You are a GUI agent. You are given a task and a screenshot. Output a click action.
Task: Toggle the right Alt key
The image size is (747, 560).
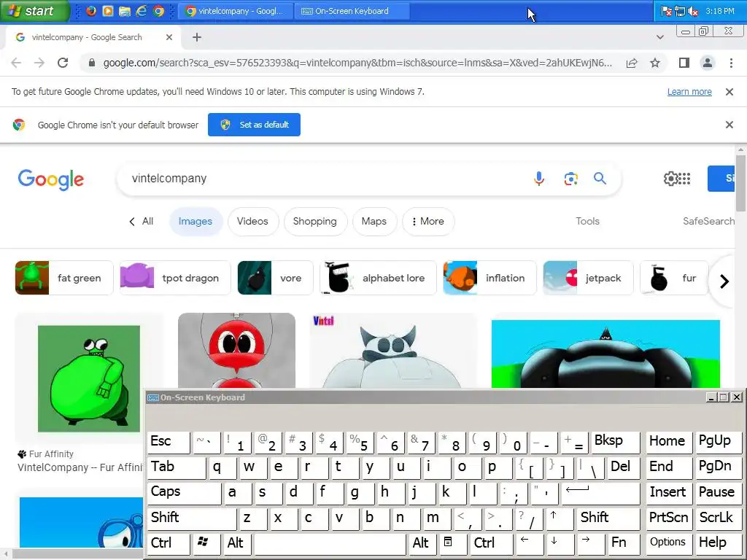coord(422,542)
